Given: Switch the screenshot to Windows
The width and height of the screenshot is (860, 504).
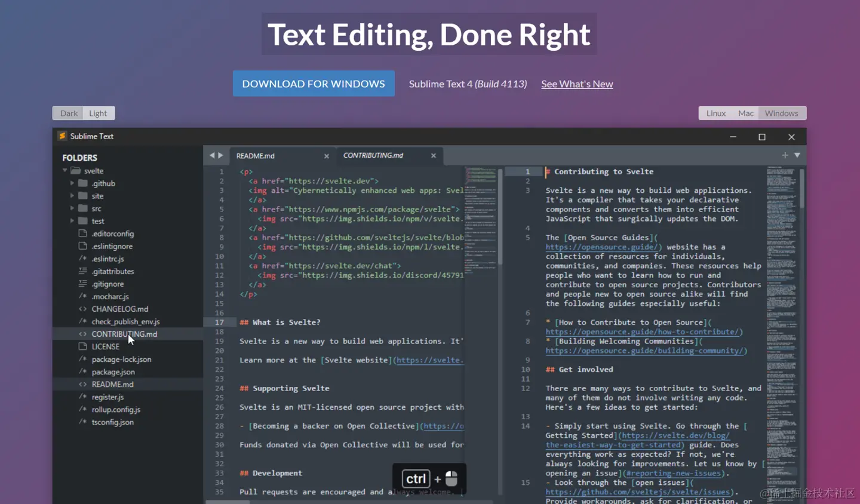Looking at the screenshot, I should click(x=782, y=113).
